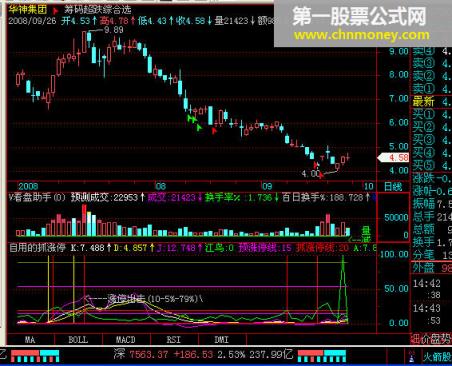Switch to the DMI indicator tab

[x=222, y=340]
